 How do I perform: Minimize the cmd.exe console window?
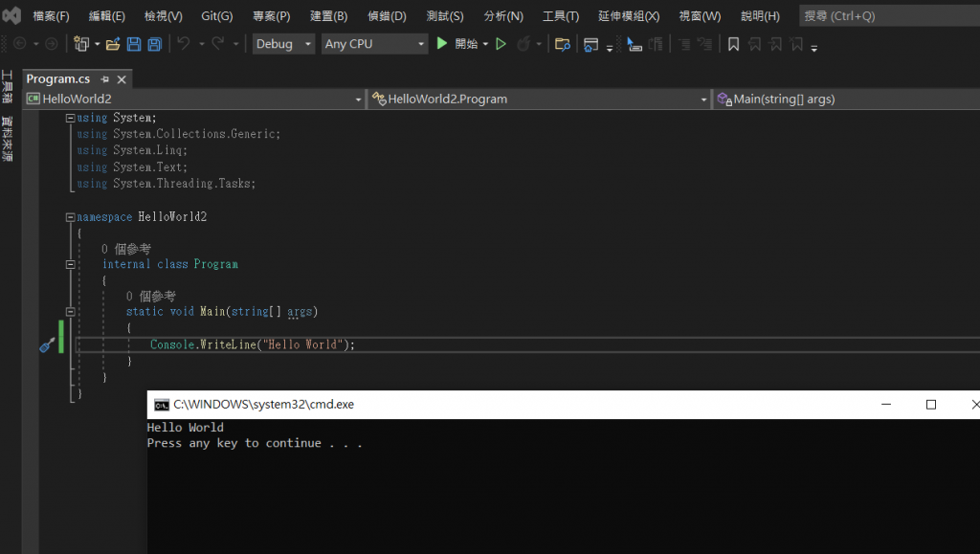885,405
